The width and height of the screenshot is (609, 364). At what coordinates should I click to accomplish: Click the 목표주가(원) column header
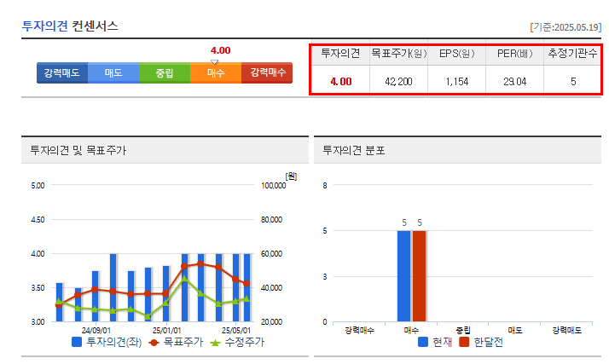coord(399,53)
